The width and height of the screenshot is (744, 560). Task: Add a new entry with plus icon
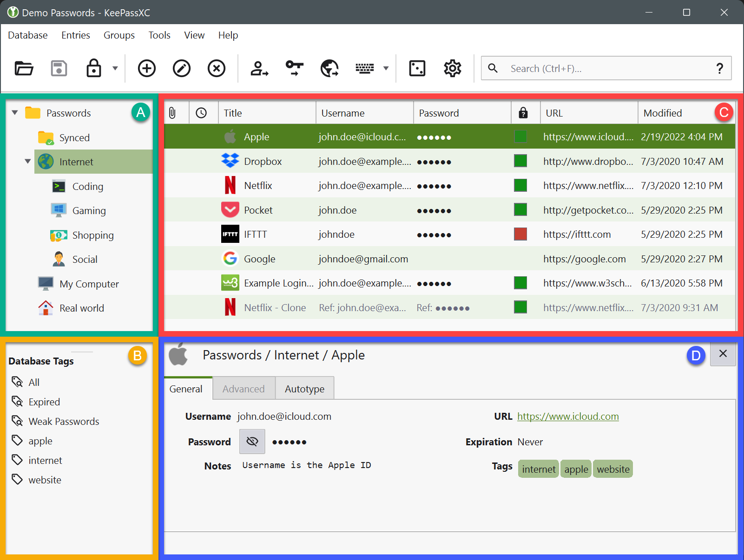pos(147,68)
